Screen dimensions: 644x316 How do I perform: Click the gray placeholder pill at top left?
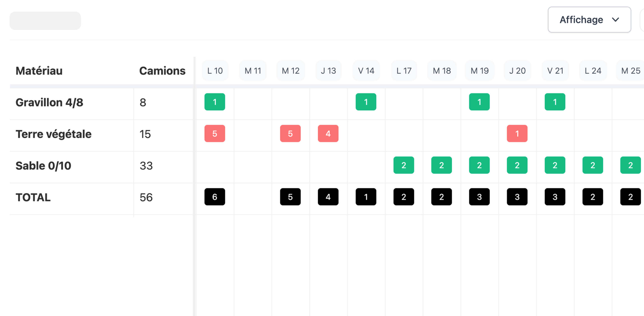click(45, 21)
